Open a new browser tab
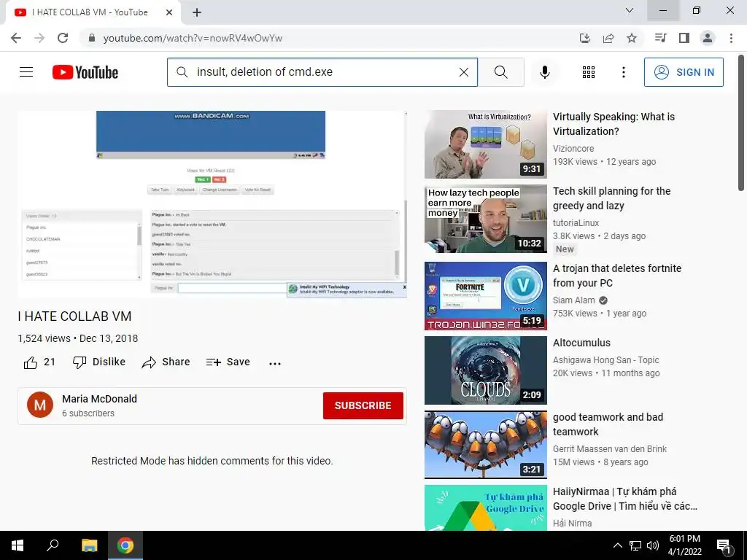 (197, 12)
